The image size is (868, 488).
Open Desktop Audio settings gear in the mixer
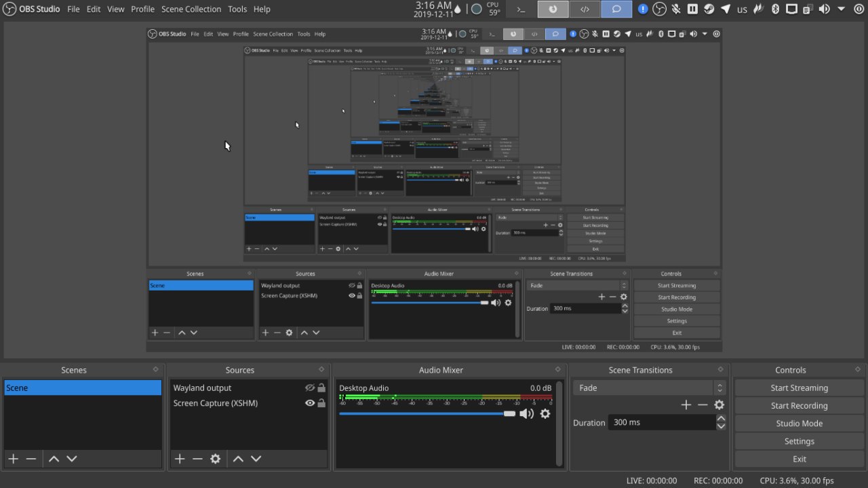(x=545, y=413)
